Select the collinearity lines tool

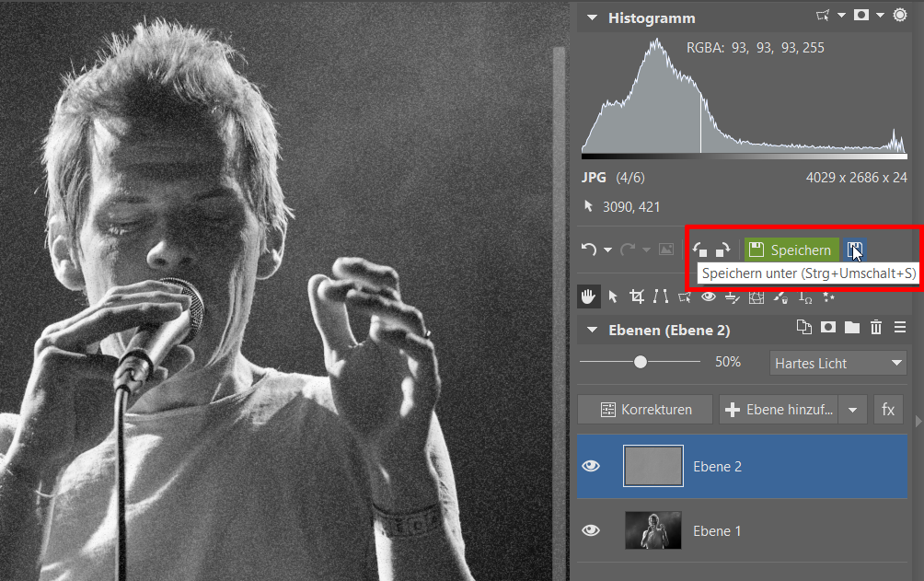coord(661,296)
